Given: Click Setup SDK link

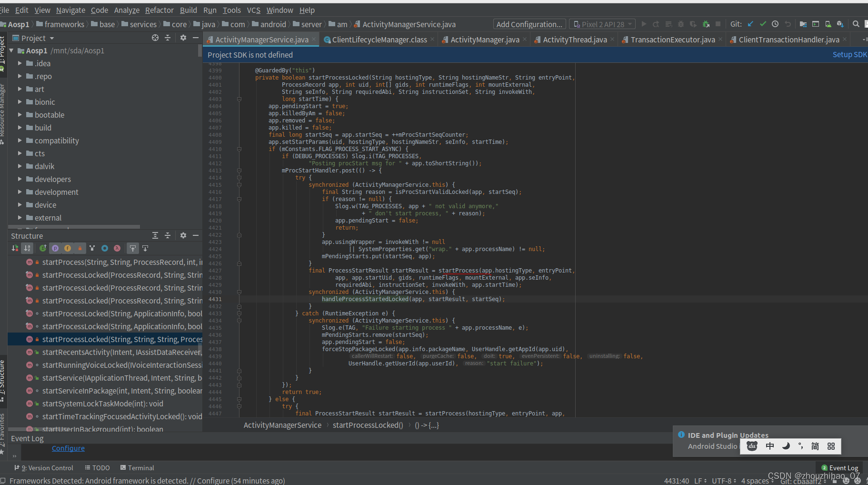Looking at the screenshot, I should 850,54.
